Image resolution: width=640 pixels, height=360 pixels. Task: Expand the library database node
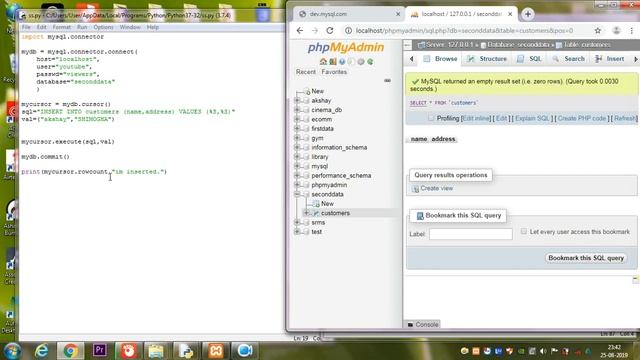coord(298,157)
